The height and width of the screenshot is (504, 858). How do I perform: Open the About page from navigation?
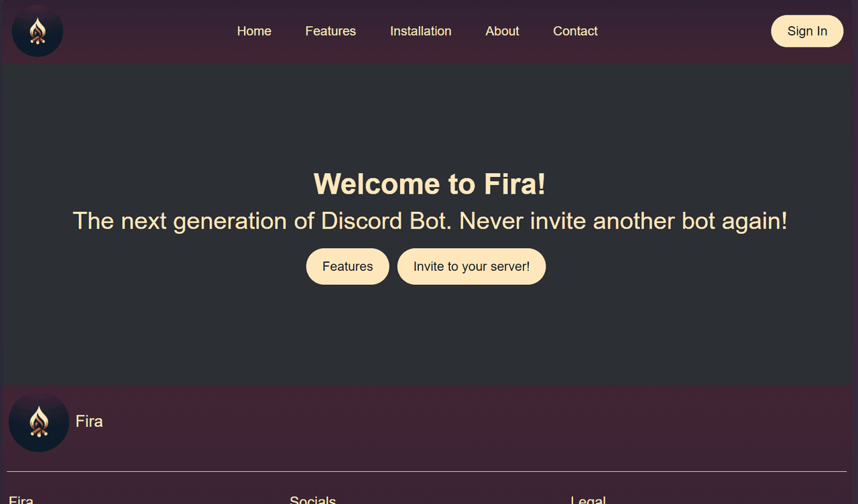pyautogui.click(x=502, y=31)
